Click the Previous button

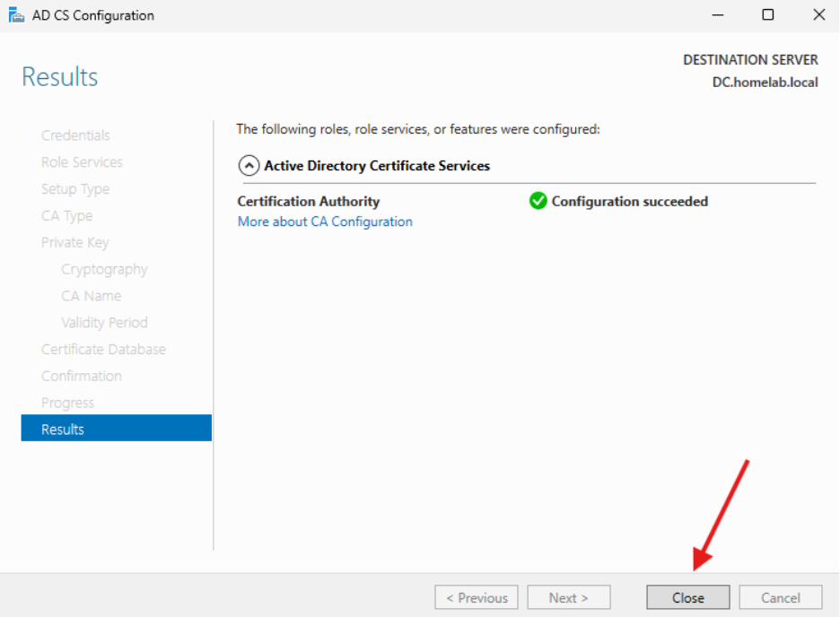click(476, 597)
